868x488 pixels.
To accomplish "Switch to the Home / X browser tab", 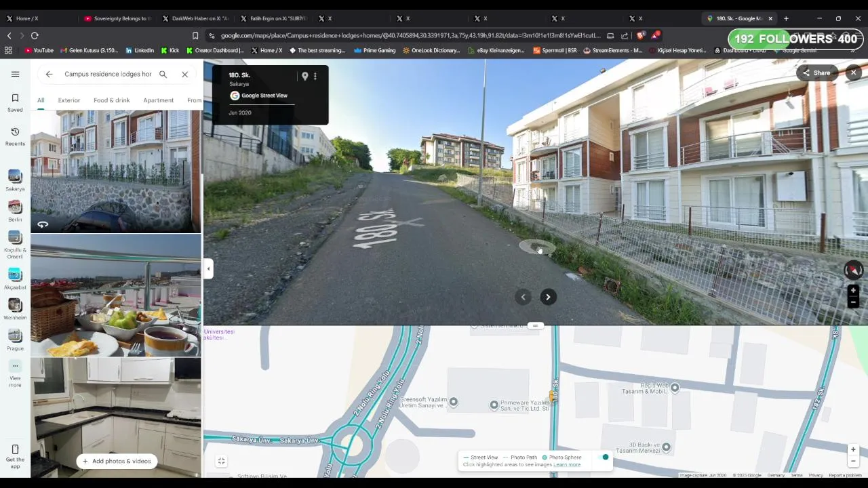I will coord(37,18).
